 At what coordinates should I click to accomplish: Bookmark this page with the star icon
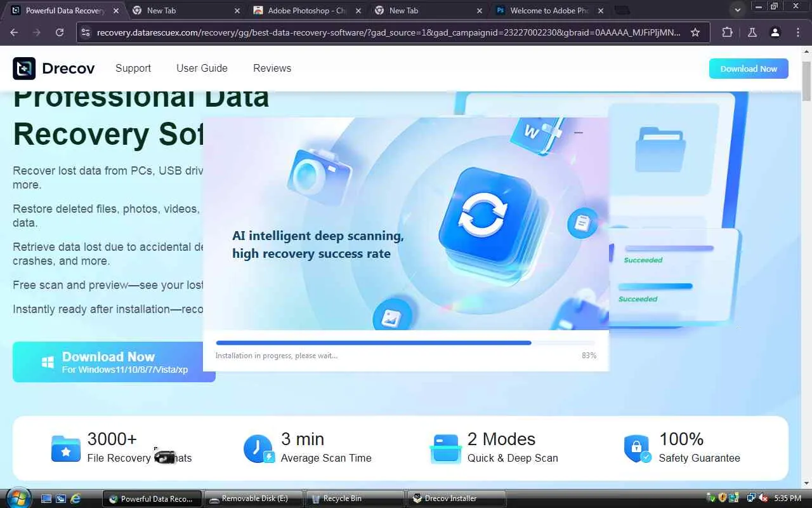pos(695,32)
